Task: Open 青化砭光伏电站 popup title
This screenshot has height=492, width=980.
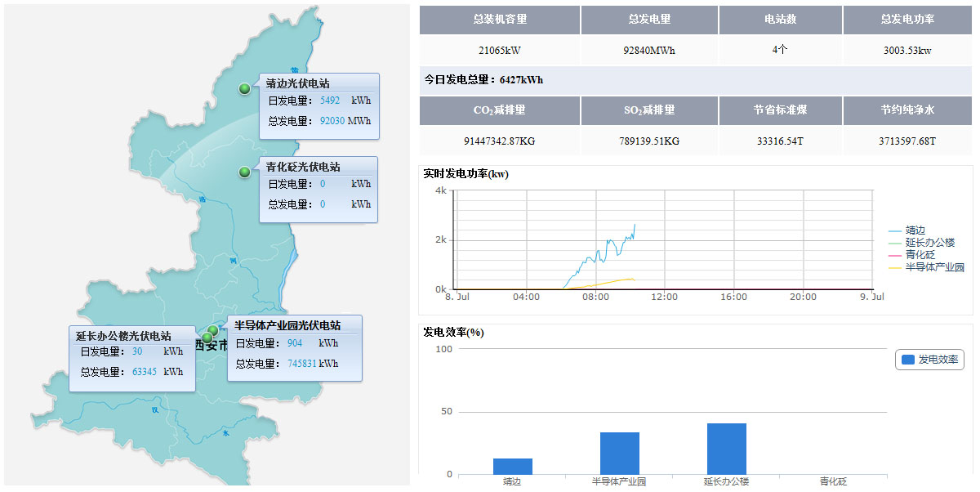Action: (302, 167)
